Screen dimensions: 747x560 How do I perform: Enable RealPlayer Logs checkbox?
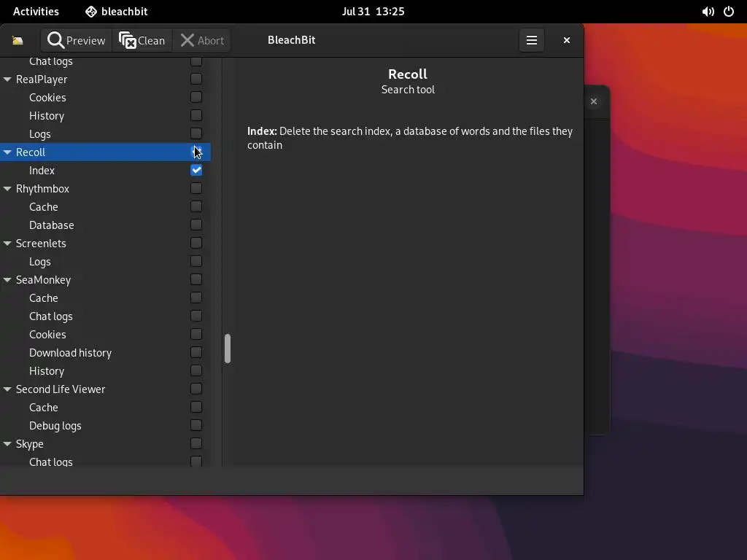[196, 133]
